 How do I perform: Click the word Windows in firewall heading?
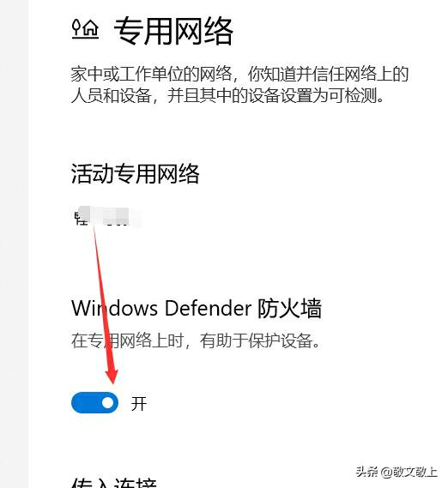(115, 309)
